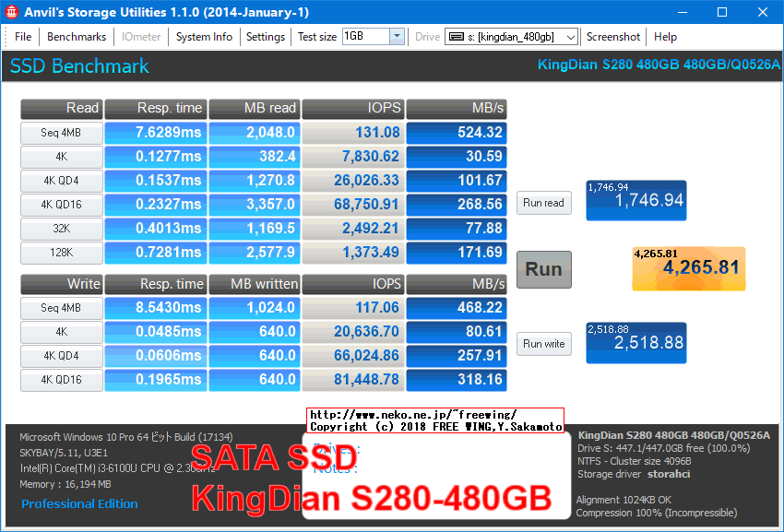Click the Write section header
784x532 pixels.
click(x=61, y=284)
